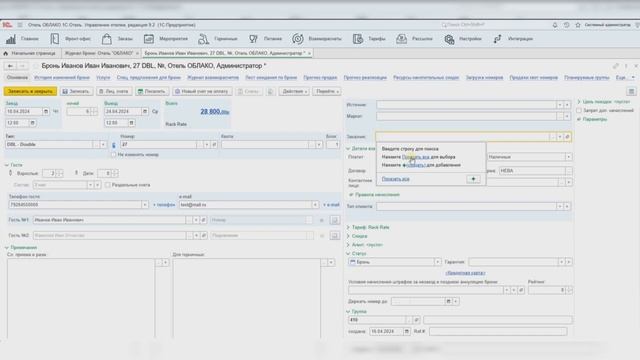
Task: Open the Статус Бронь dropdown
Action: click(x=437, y=262)
